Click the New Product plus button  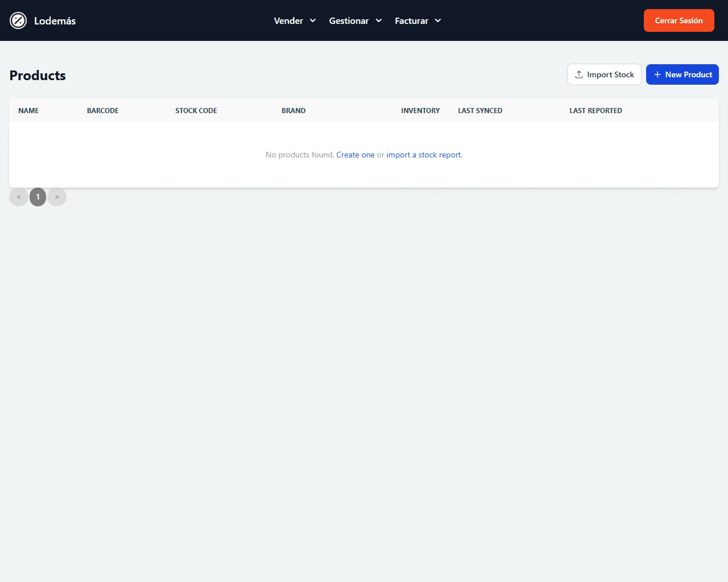pos(682,74)
